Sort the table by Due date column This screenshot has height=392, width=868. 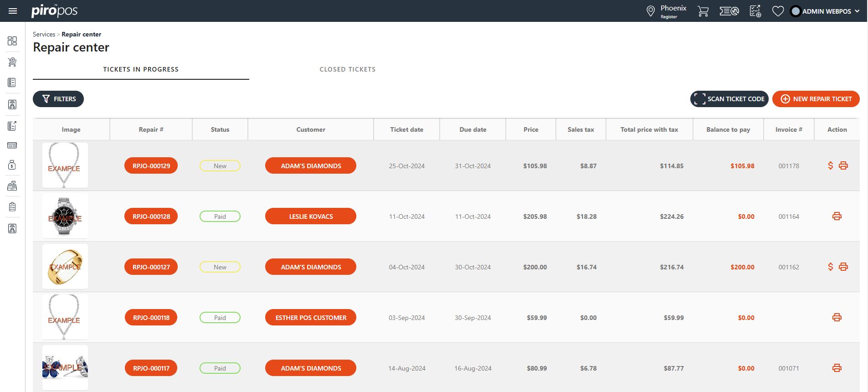[x=473, y=129]
